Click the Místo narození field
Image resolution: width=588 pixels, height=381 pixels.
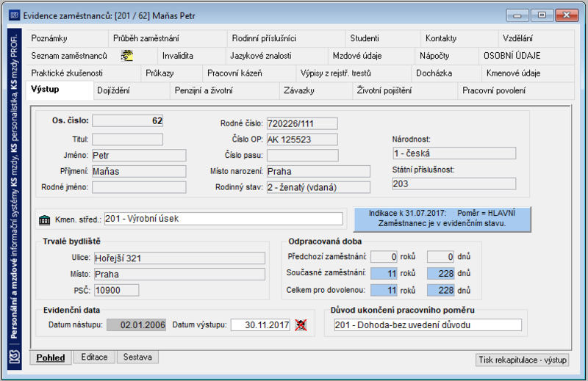318,171
